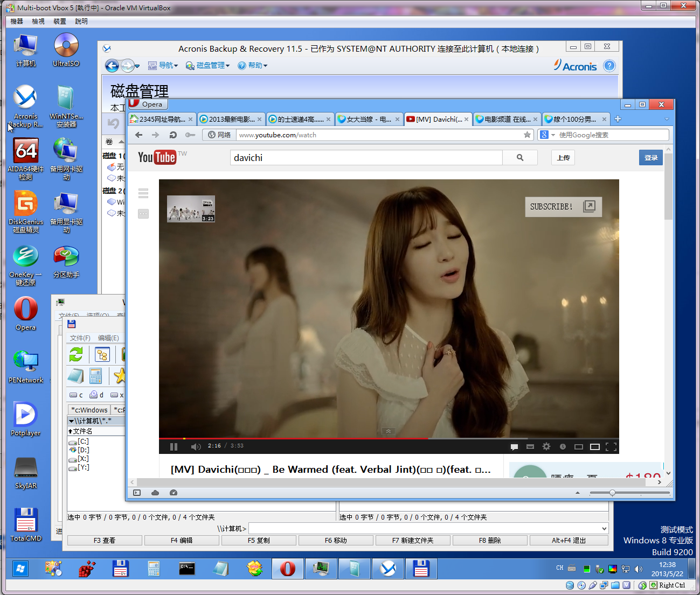Click Acronis help question mark icon

tap(609, 66)
